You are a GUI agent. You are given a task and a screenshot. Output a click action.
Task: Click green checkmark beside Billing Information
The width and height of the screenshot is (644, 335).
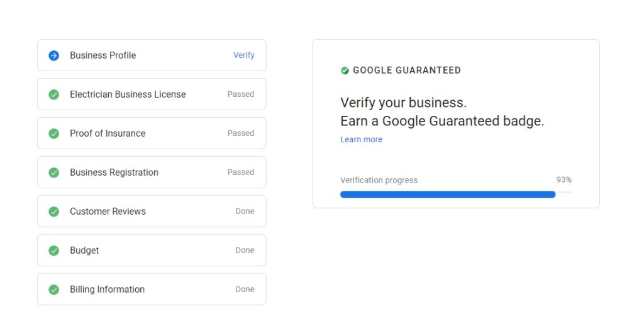(54, 290)
